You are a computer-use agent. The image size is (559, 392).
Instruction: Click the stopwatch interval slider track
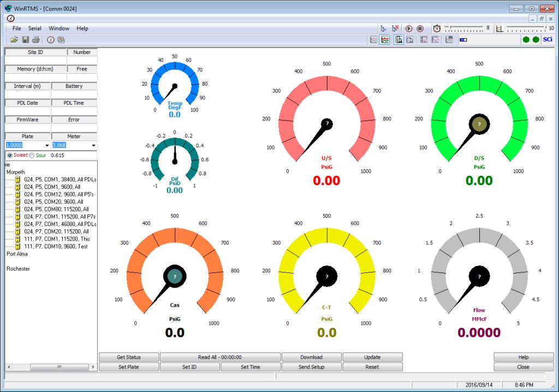(x=464, y=28)
